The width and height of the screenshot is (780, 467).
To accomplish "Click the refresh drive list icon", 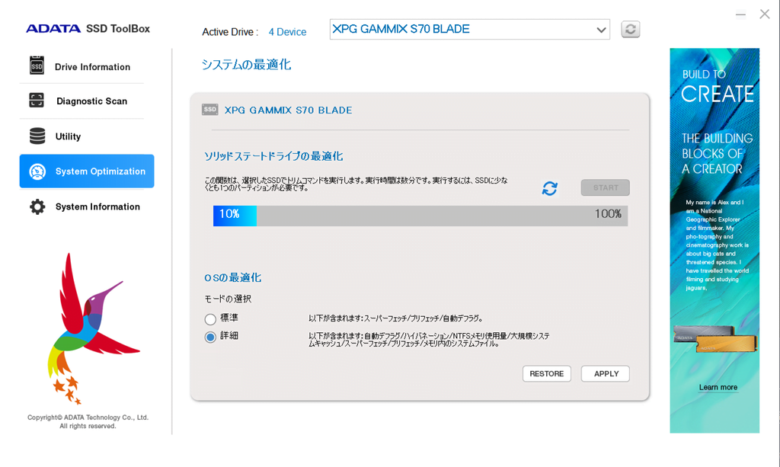I will click(x=630, y=29).
